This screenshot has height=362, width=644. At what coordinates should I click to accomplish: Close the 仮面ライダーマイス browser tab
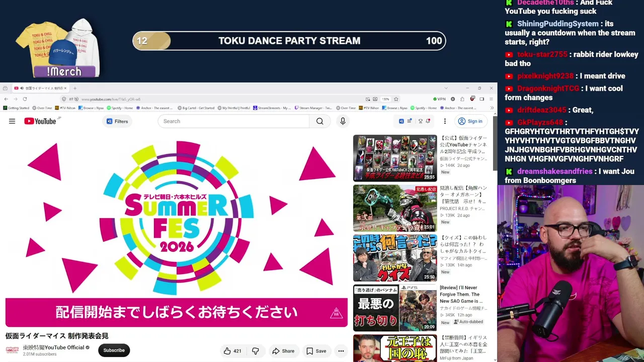(x=65, y=88)
